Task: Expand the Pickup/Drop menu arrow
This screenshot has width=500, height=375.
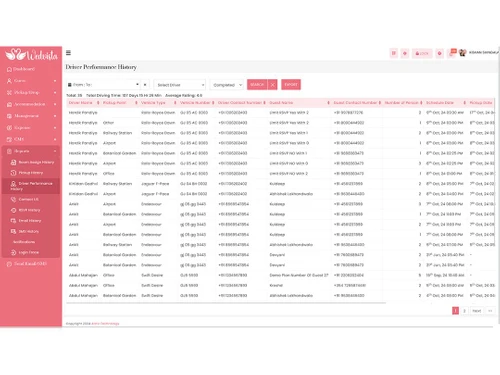Action: 55,93
